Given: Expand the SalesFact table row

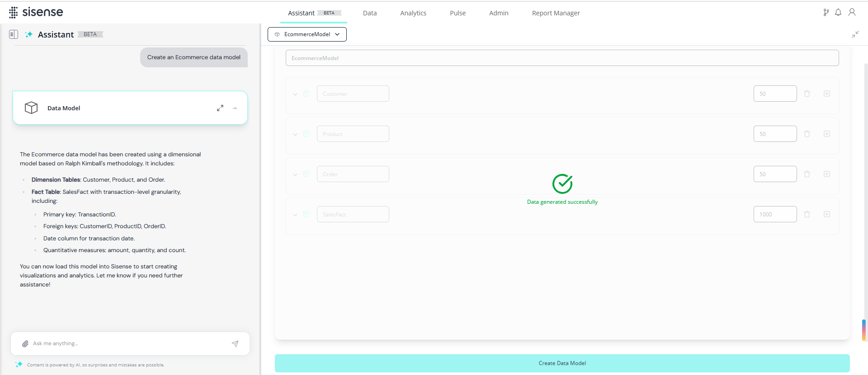Looking at the screenshot, I should [295, 215].
